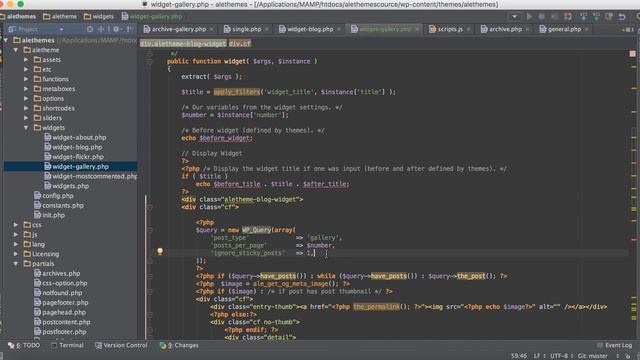This screenshot has height=360, width=640.
Task: Close the widget-blog.php tab
Action: click(x=339, y=29)
